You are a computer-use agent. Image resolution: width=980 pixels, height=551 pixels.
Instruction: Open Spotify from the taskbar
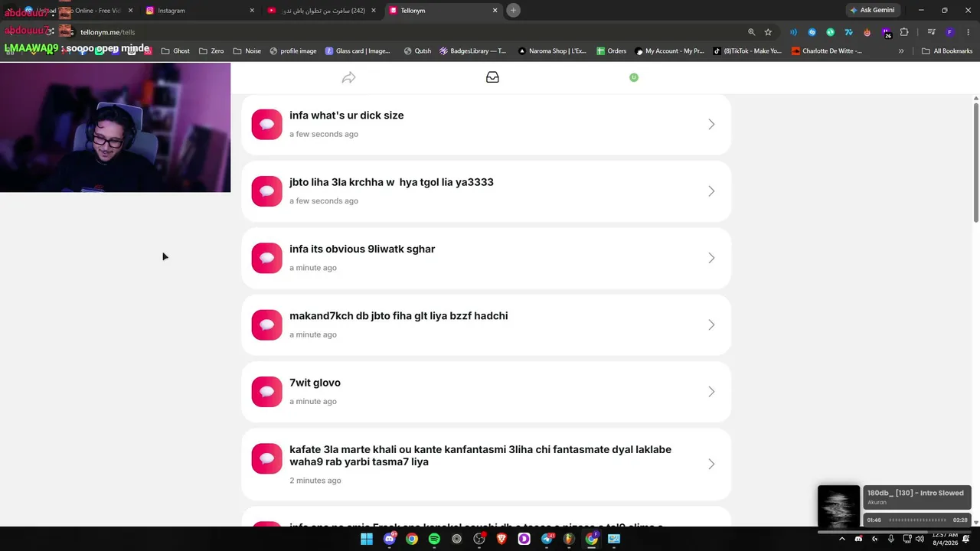pyautogui.click(x=434, y=539)
